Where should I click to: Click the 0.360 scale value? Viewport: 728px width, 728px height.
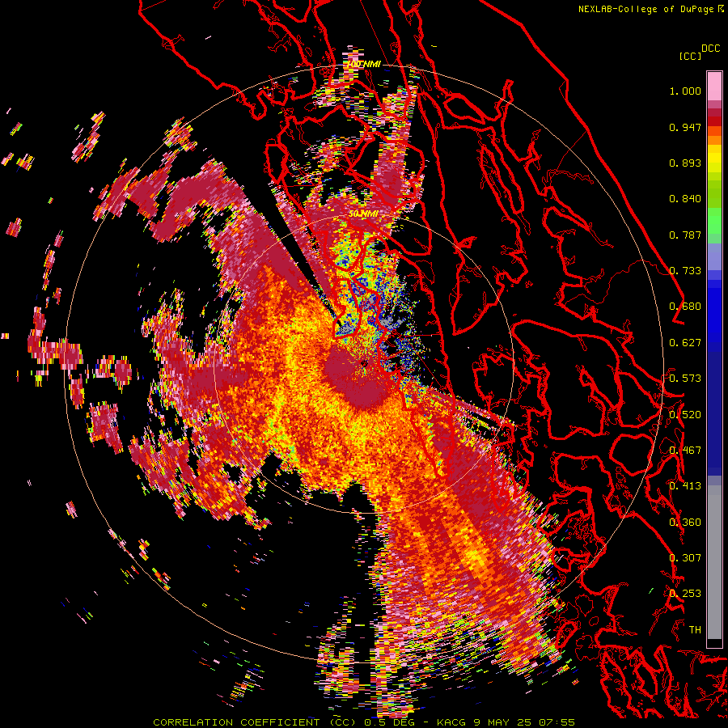tap(685, 523)
